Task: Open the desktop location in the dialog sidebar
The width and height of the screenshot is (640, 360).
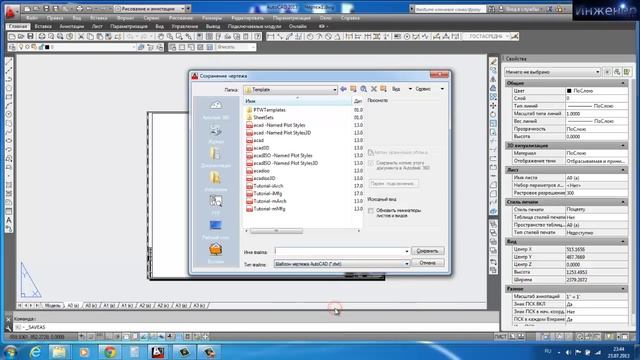Action: pos(216,229)
